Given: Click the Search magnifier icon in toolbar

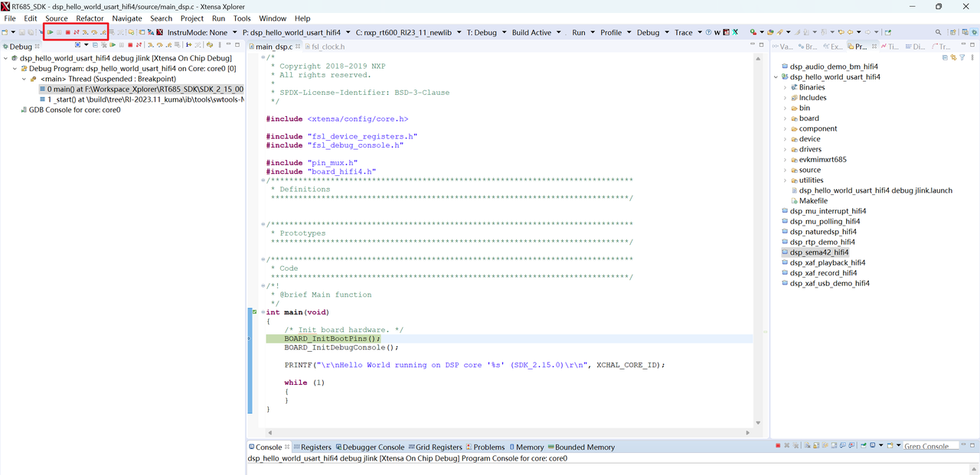Looking at the screenshot, I should (939, 32).
